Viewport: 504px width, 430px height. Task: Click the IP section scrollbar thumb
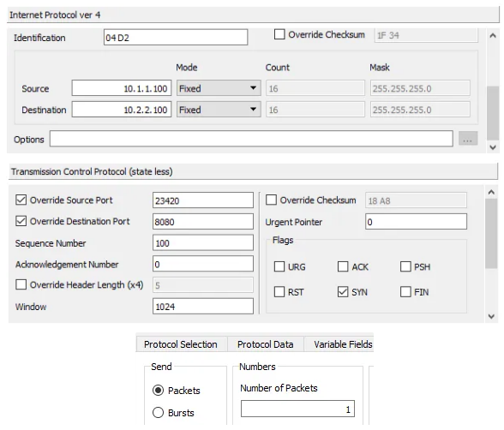pyautogui.click(x=493, y=113)
